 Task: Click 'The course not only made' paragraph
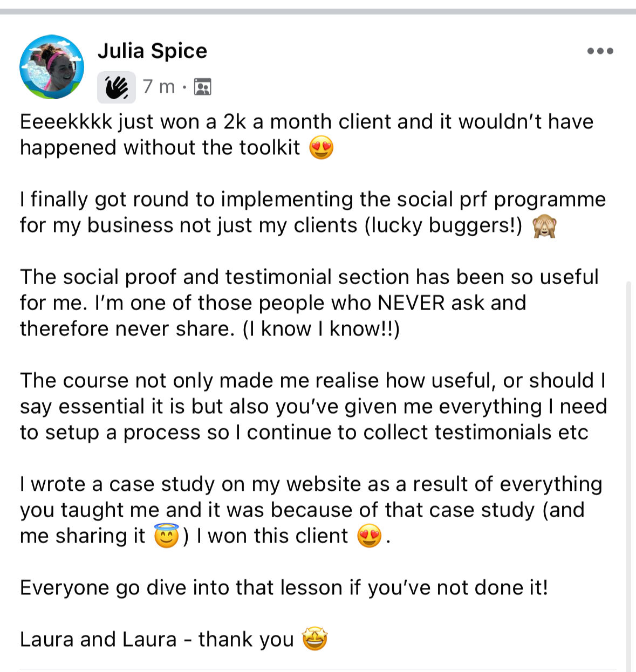point(313,406)
